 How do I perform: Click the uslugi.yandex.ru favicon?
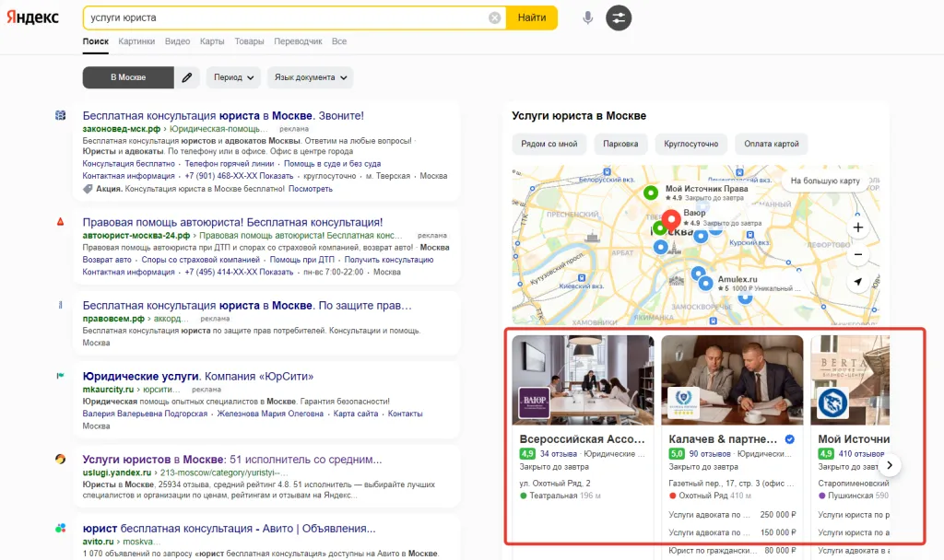point(60,459)
